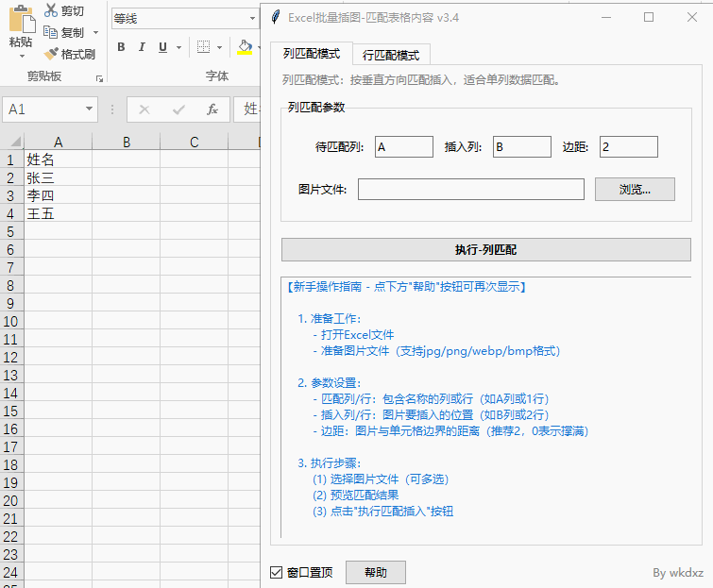Maximize the Excel批量插图 tool window

click(649, 17)
